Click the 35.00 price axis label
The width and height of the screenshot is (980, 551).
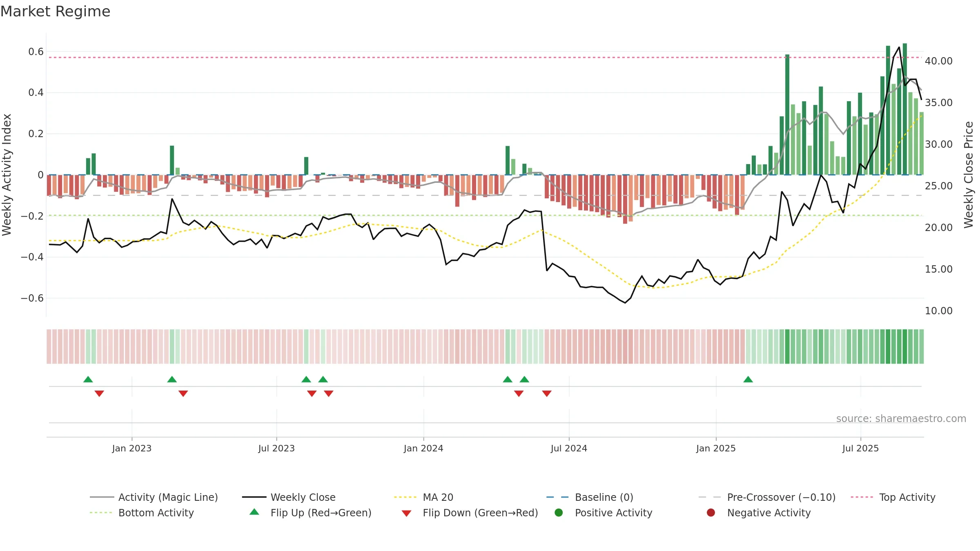pyautogui.click(x=938, y=102)
